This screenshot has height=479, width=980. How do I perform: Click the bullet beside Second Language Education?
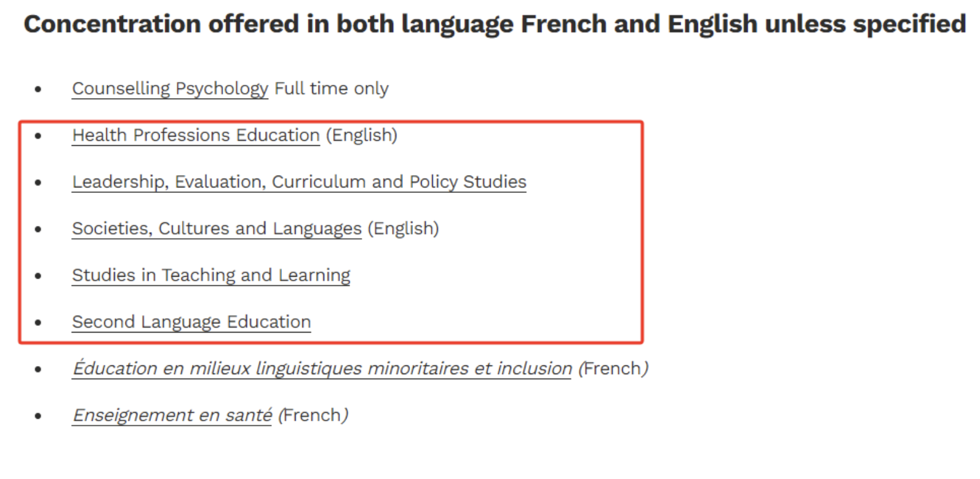click(39, 323)
